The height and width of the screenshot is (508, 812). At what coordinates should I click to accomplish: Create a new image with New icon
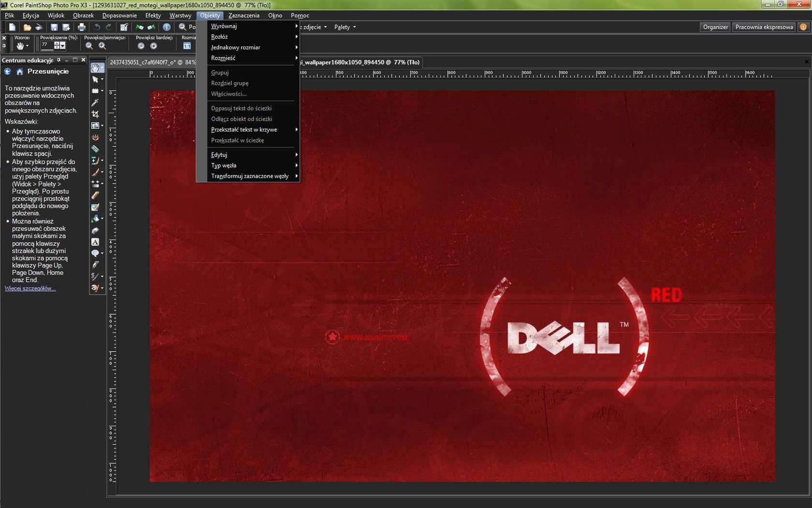[13, 27]
